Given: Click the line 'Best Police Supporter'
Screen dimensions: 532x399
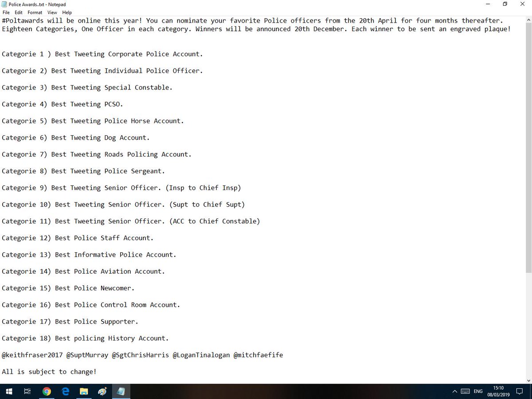Looking at the screenshot, I should pyautogui.click(x=97, y=322).
